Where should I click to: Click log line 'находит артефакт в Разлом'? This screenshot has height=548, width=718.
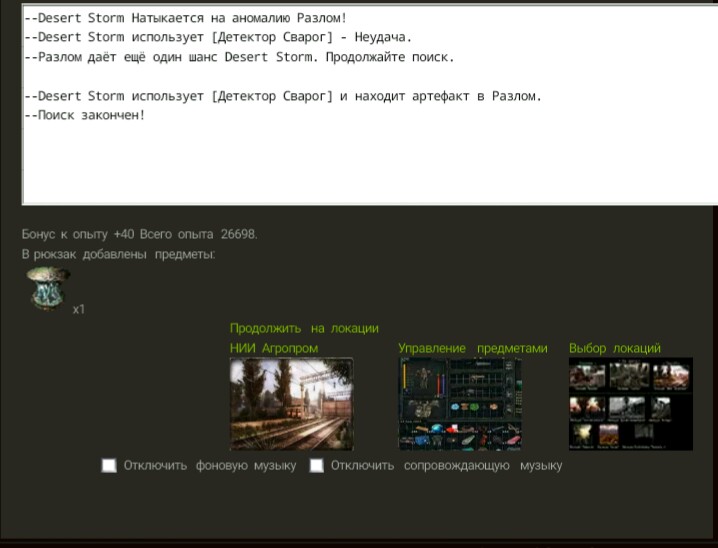click(283, 96)
